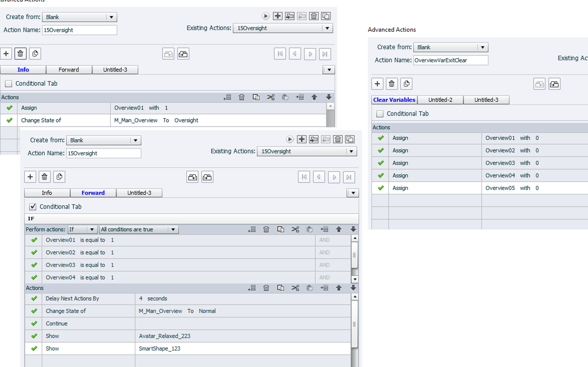The image size is (588, 367).
Task: Select Show Avatar_Relaxed_223 row
Action: (x=188, y=336)
